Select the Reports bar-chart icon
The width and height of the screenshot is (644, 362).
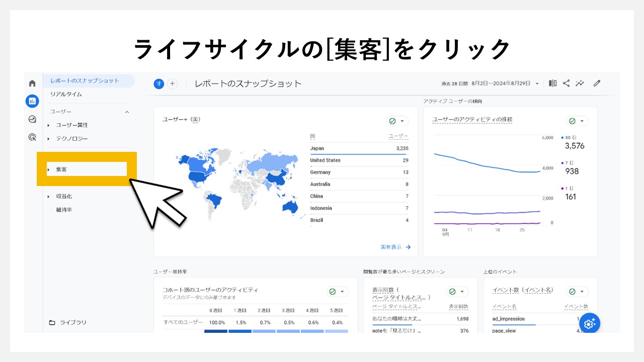(32, 101)
